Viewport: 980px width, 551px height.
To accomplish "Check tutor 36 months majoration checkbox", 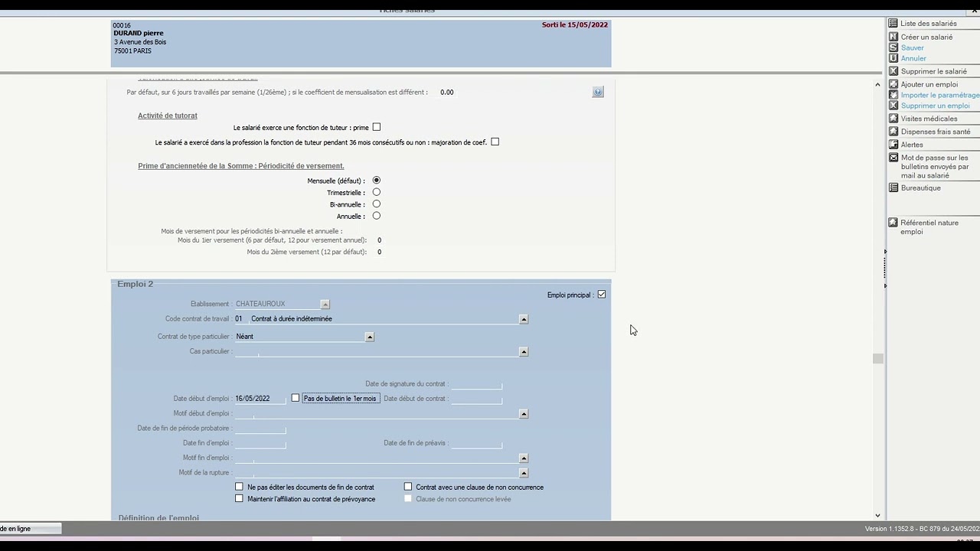I will pos(495,142).
